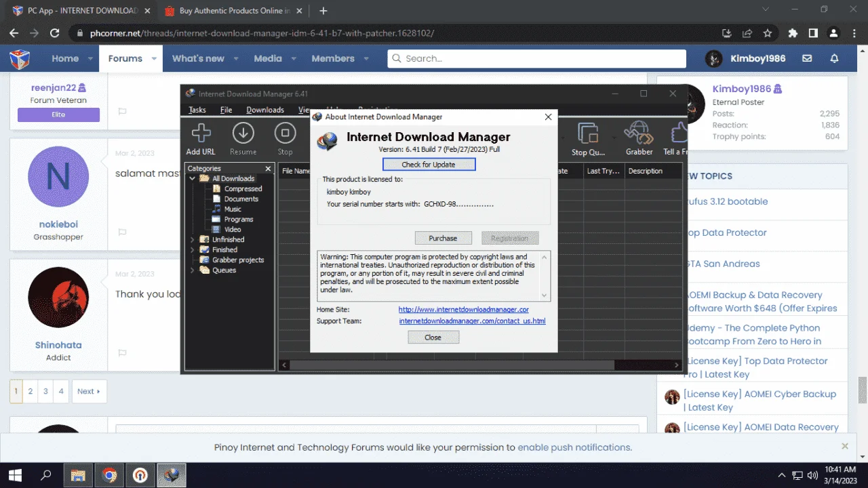The width and height of the screenshot is (868, 488).
Task: Click the enable push notifications link
Action: (x=574, y=447)
